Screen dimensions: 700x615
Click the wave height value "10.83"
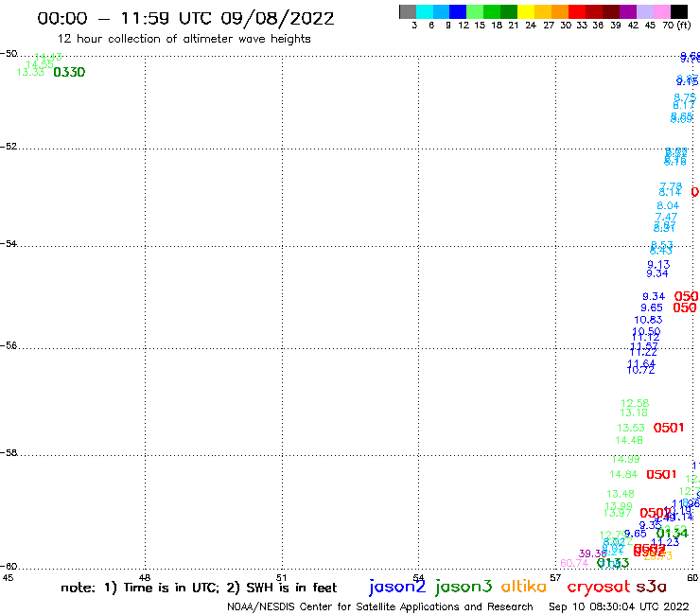click(648, 320)
